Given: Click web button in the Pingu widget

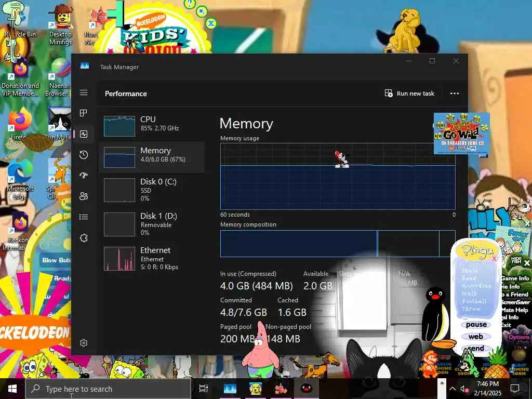Looking at the screenshot, I should pyautogui.click(x=476, y=337).
